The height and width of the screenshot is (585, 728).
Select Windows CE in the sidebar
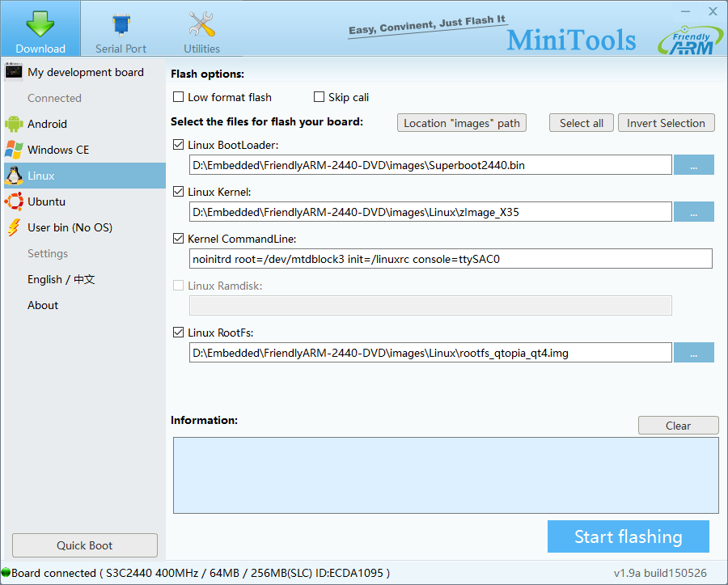coord(85,150)
